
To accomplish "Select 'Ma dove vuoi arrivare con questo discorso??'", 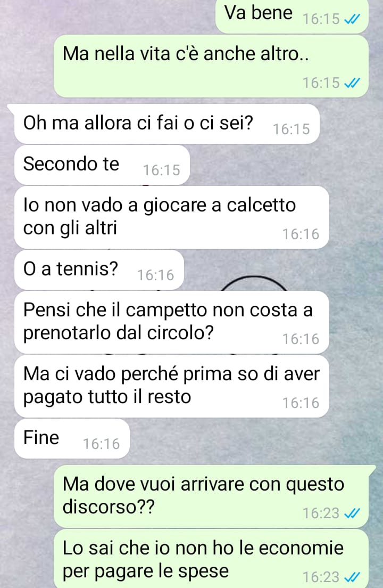I will 211,496.
